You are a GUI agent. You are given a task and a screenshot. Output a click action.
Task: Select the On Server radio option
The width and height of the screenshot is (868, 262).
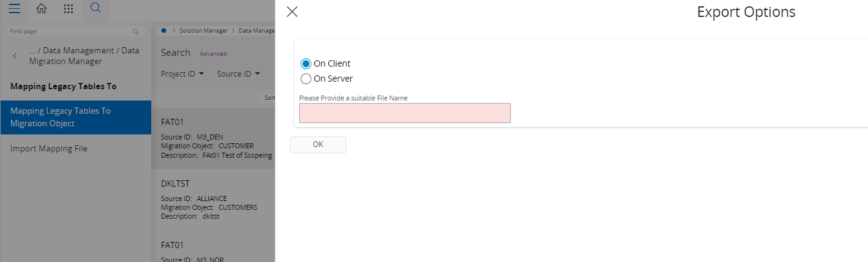(306, 79)
